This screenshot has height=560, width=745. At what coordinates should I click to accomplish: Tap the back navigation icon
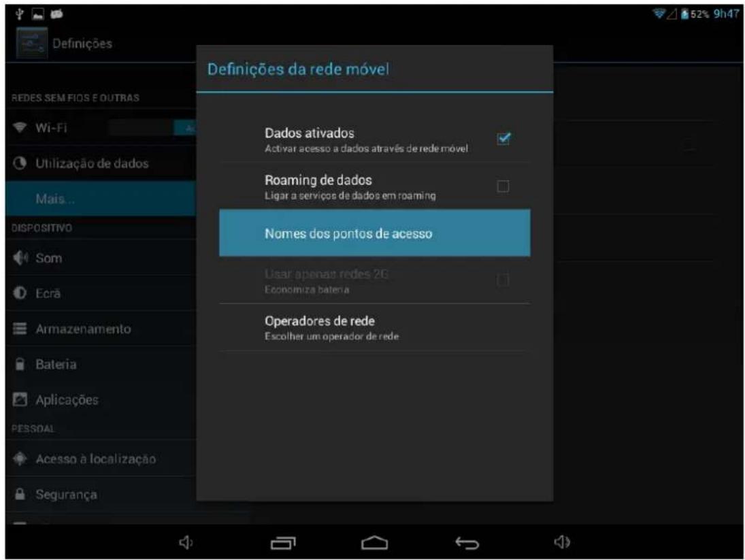coord(467,542)
